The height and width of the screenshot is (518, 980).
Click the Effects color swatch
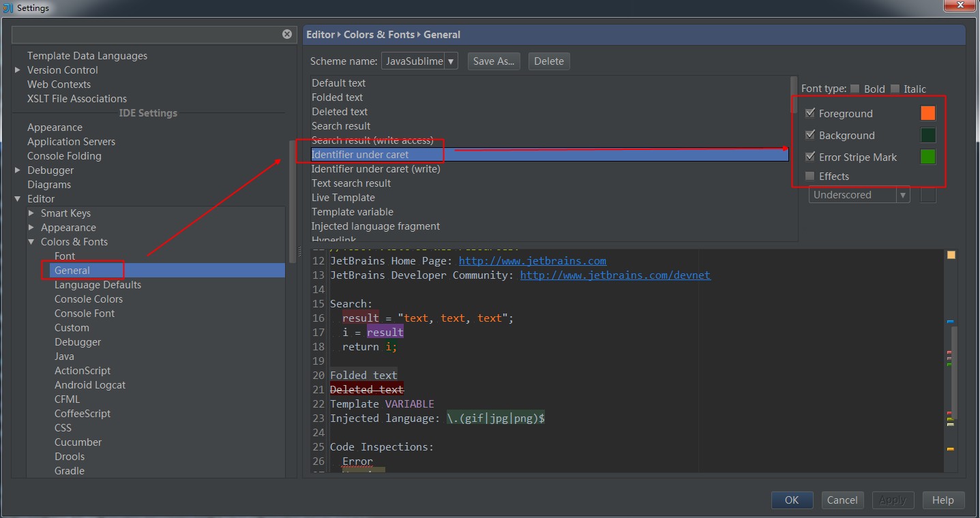pyautogui.click(x=927, y=195)
